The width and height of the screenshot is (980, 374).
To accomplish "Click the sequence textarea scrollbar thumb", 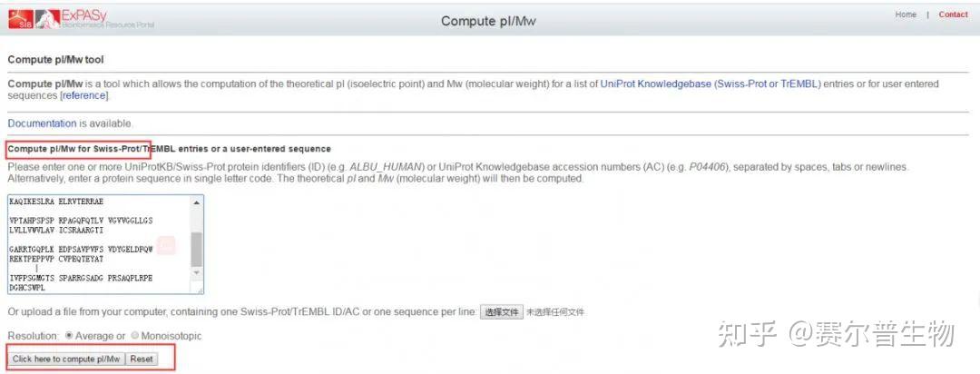I will 197,248.
